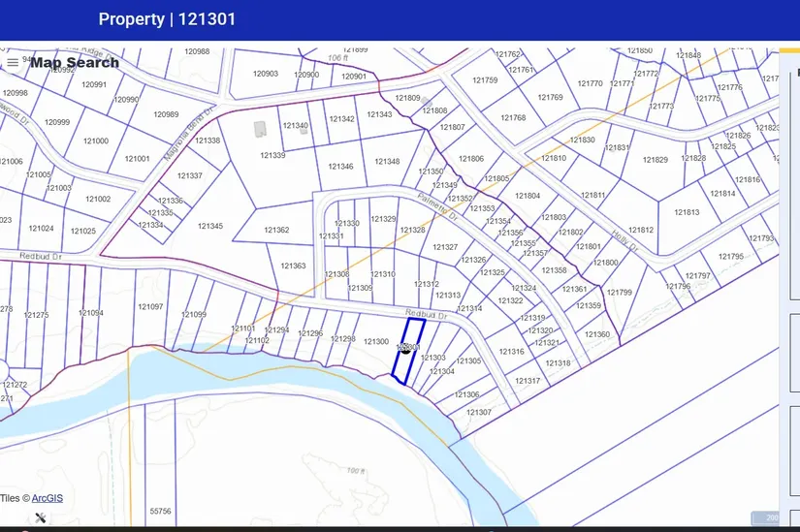Select parcel 55756 below the river
This screenshot has width=800, height=532.
(x=160, y=511)
